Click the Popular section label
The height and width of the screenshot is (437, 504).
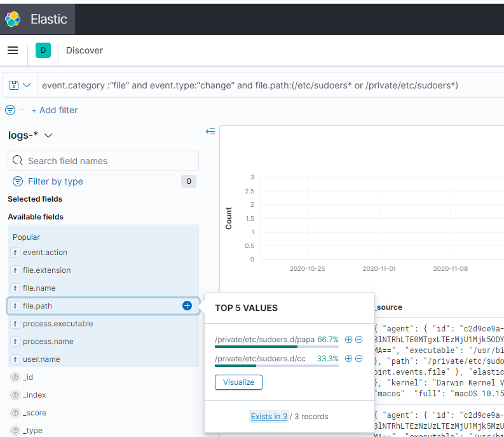coord(26,237)
